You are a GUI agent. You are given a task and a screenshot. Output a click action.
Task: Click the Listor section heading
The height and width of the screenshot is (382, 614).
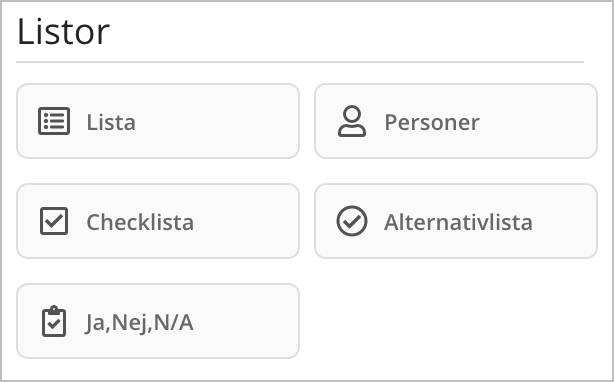click(x=63, y=32)
